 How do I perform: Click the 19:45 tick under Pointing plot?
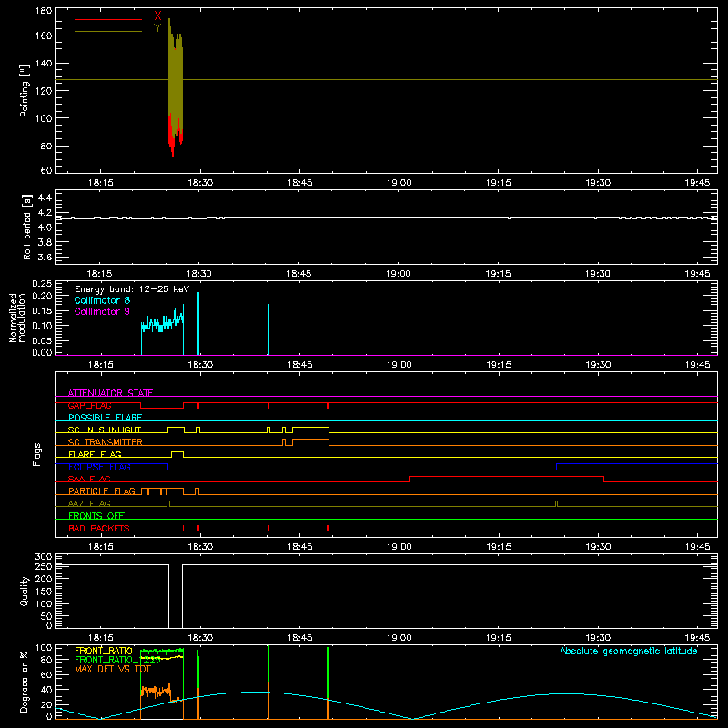697,183
